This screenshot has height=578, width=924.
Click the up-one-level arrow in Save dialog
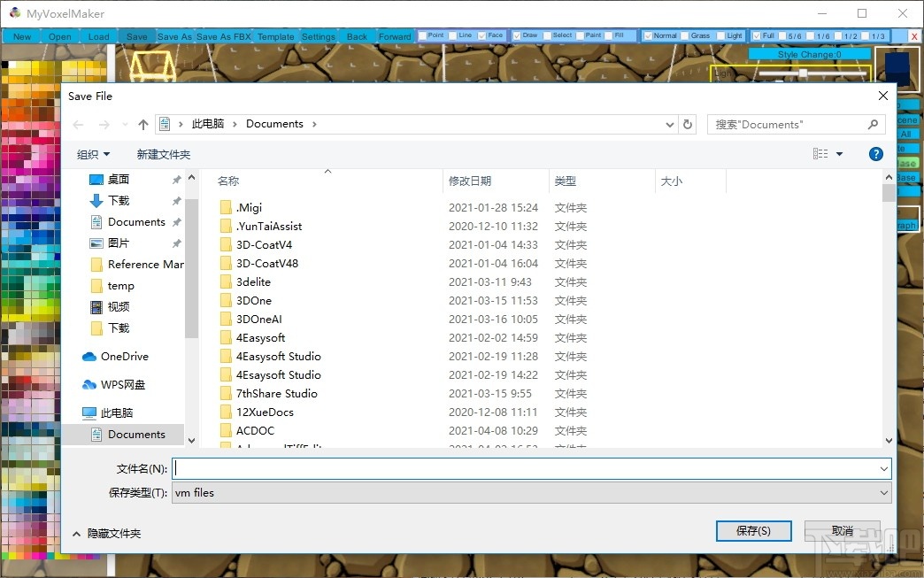click(142, 124)
